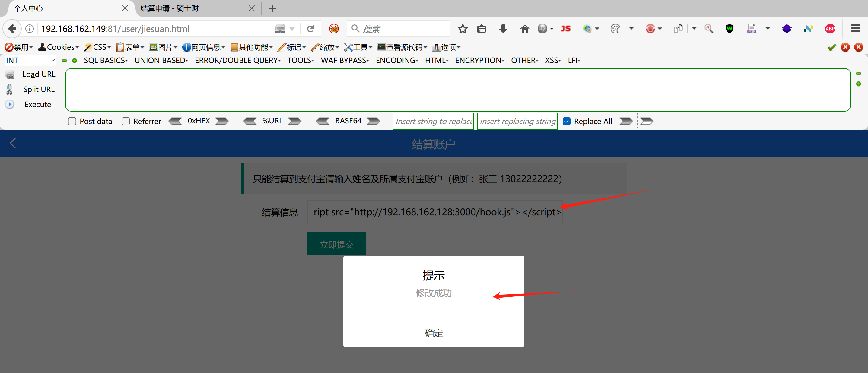Expand the INT type dropdown
The width and height of the screenshot is (868, 373).
pos(30,60)
